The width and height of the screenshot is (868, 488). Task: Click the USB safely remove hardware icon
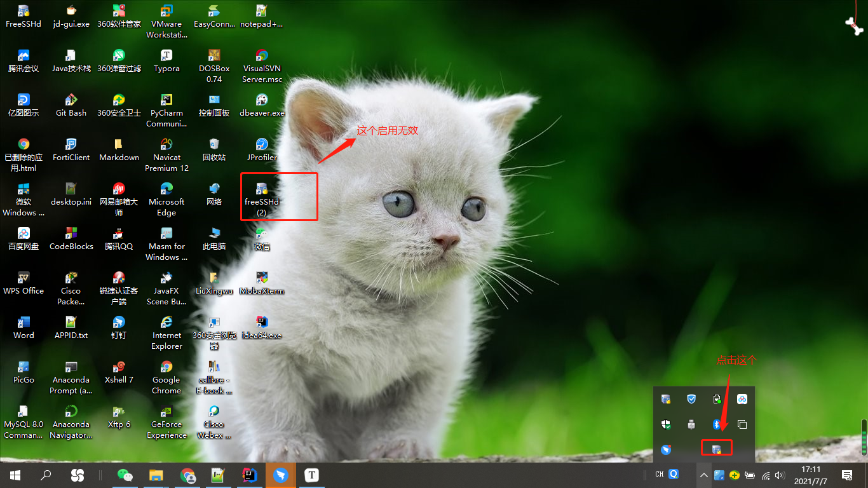(691, 424)
